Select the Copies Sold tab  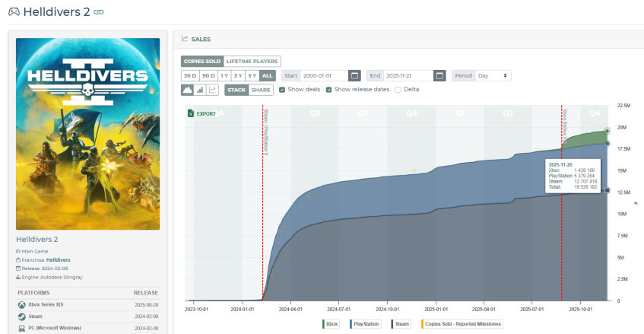coord(201,61)
